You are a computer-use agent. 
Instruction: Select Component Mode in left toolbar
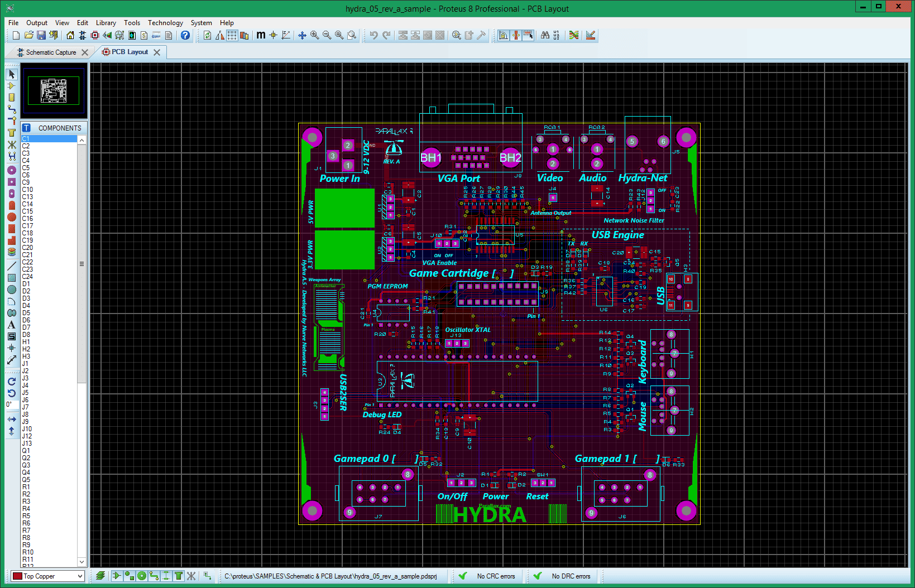pos(11,86)
